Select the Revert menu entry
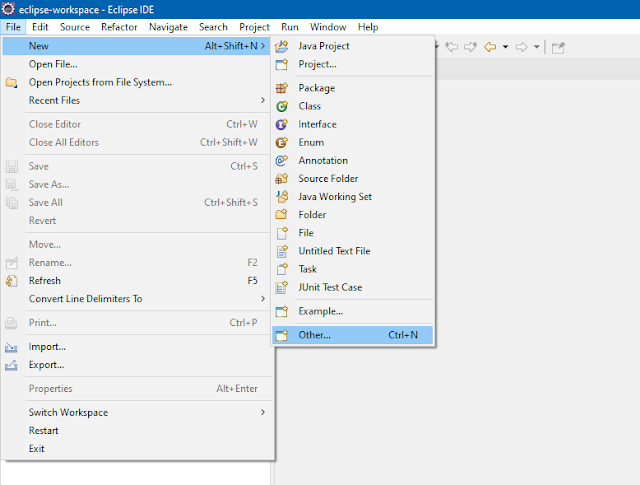This screenshot has height=485, width=640. 137,220
